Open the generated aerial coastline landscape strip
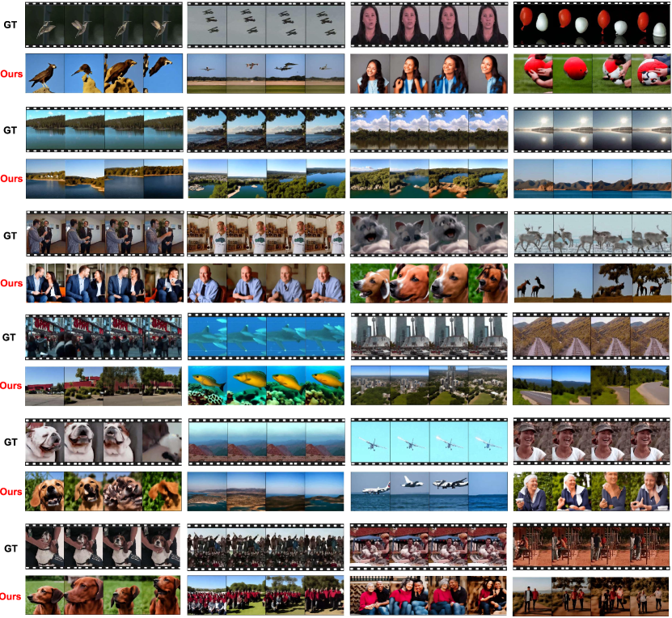Image resolution: width=672 pixels, height=618 pixels. tap(266, 491)
